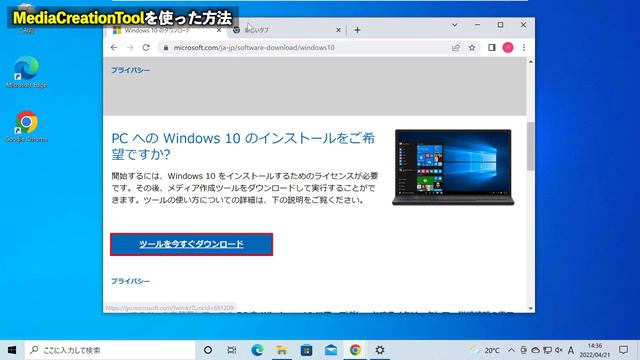The width and height of the screenshot is (640, 360).
Task: Open the tab search chevron
Action: coord(455,25)
